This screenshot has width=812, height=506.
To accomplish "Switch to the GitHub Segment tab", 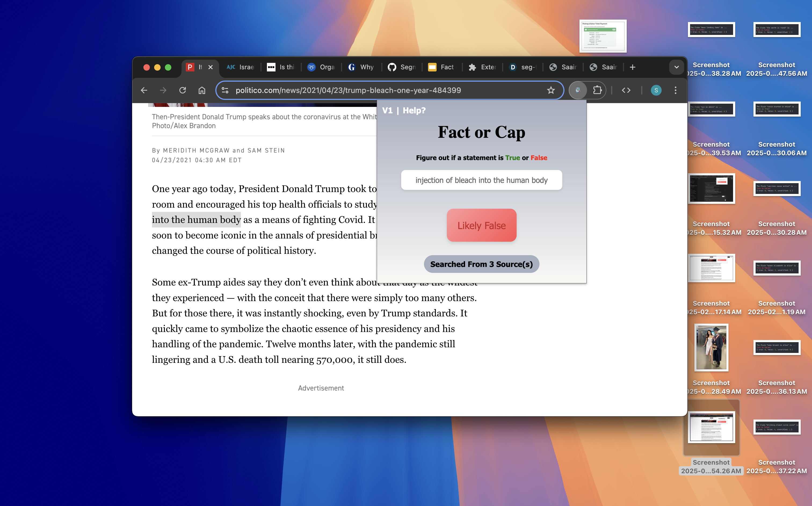I will coord(401,67).
